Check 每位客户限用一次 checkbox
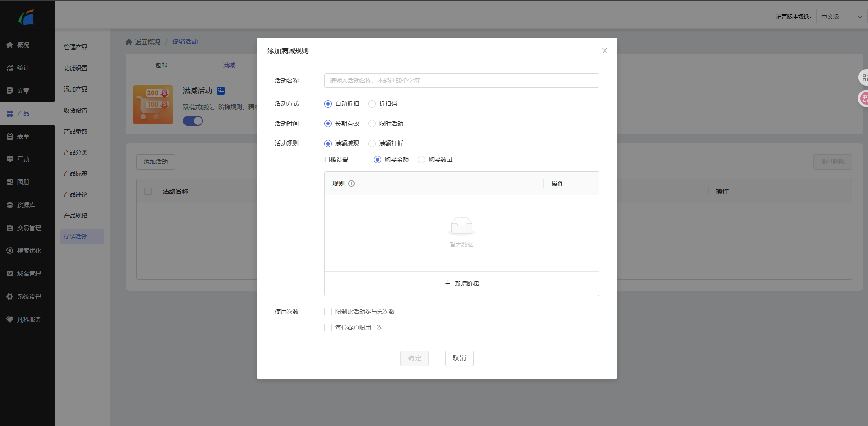This screenshot has height=426, width=868. tap(328, 328)
